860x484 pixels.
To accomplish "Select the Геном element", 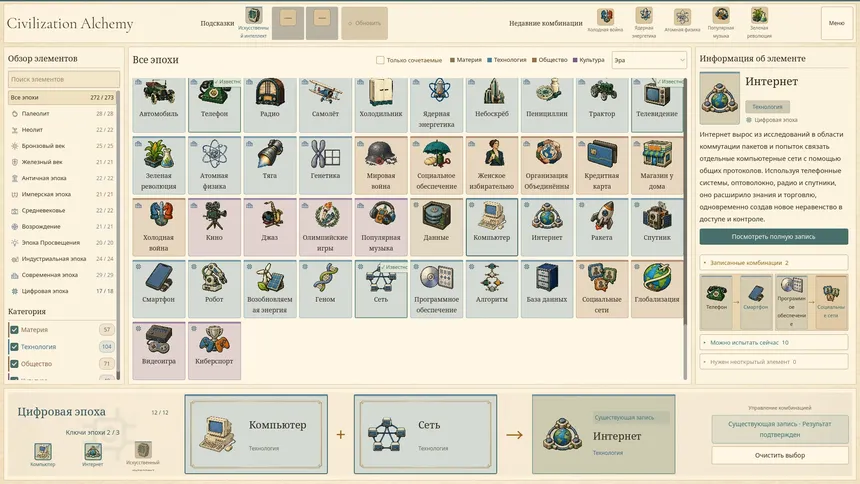I will pos(325,289).
